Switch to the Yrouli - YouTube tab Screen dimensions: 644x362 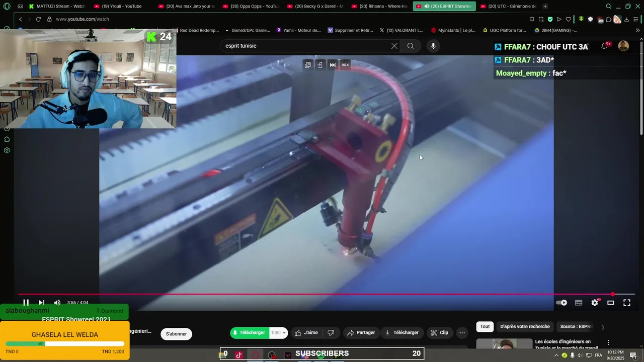(x=121, y=7)
